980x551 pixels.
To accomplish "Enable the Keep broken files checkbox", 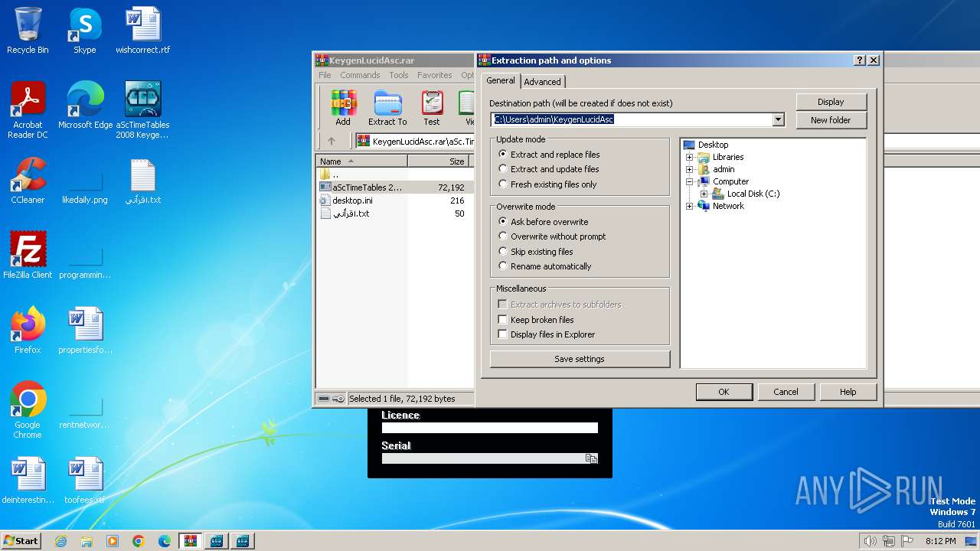I will [503, 320].
